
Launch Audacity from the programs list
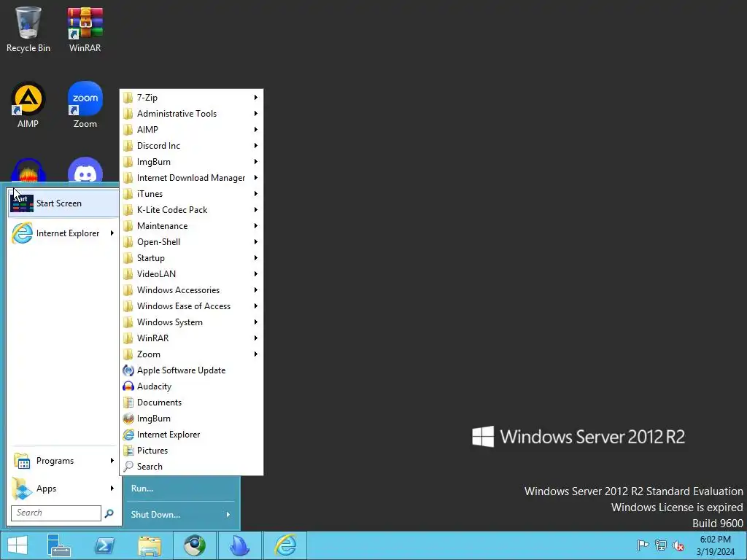(191, 386)
